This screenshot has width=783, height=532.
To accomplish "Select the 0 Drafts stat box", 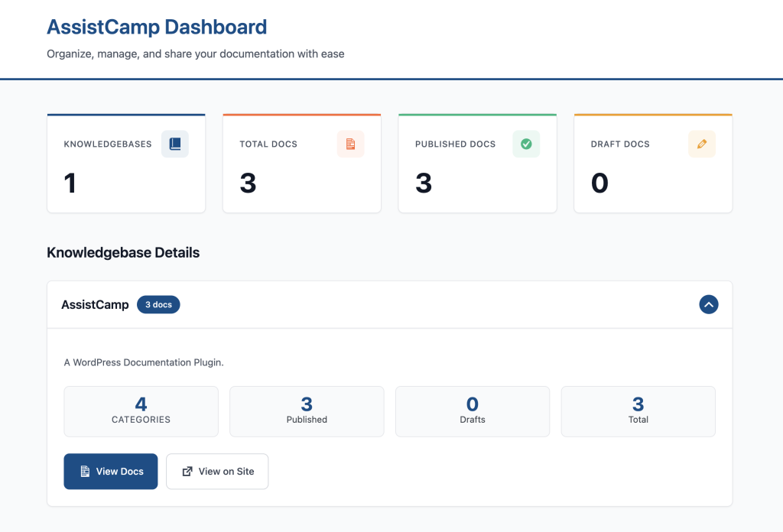I will click(x=473, y=411).
